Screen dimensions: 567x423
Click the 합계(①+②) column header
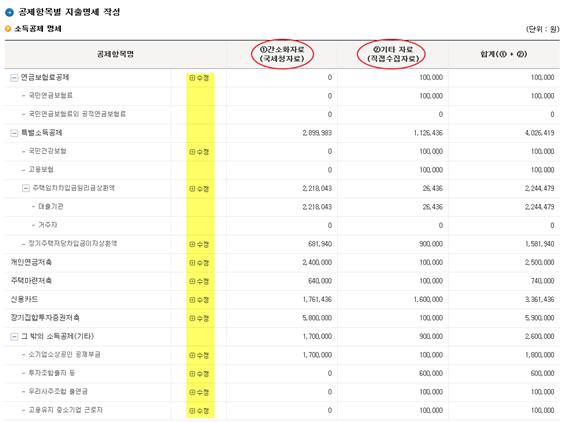(x=504, y=54)
